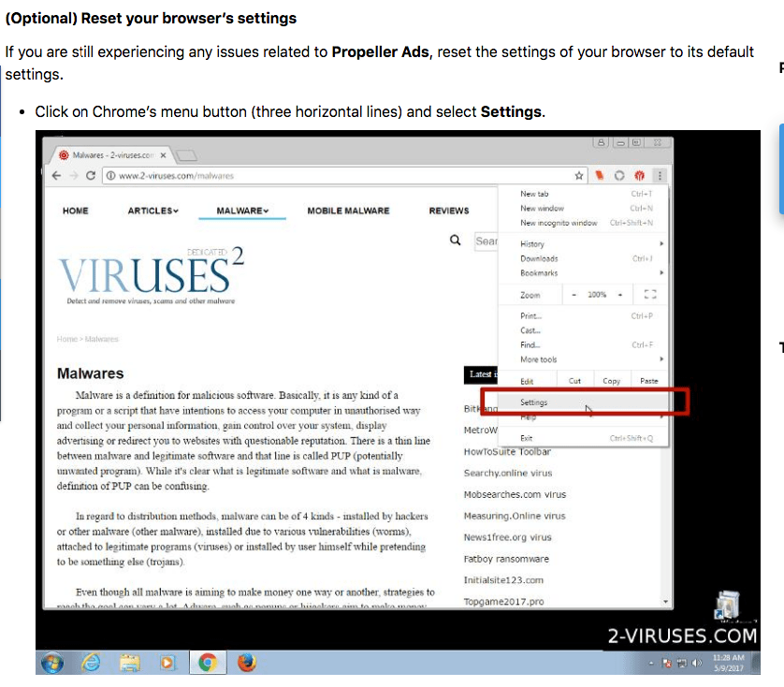Click the browser forward arrow
This screenshot has height=687, width=784.
point(74,176)
